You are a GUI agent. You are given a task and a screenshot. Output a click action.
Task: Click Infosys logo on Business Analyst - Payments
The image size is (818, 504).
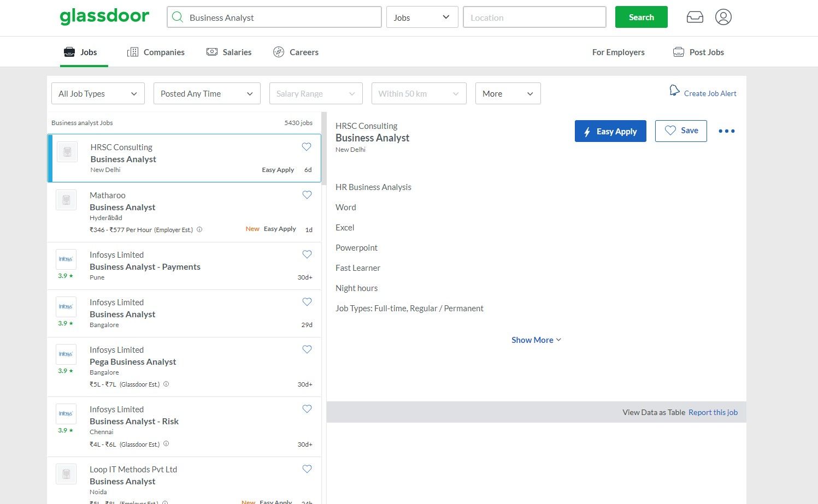66,259
